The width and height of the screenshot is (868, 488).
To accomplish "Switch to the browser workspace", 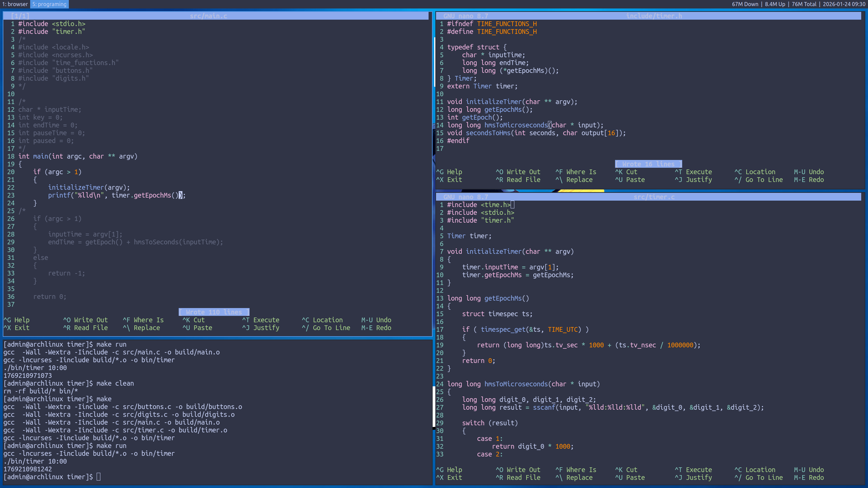I will point(15,4).
